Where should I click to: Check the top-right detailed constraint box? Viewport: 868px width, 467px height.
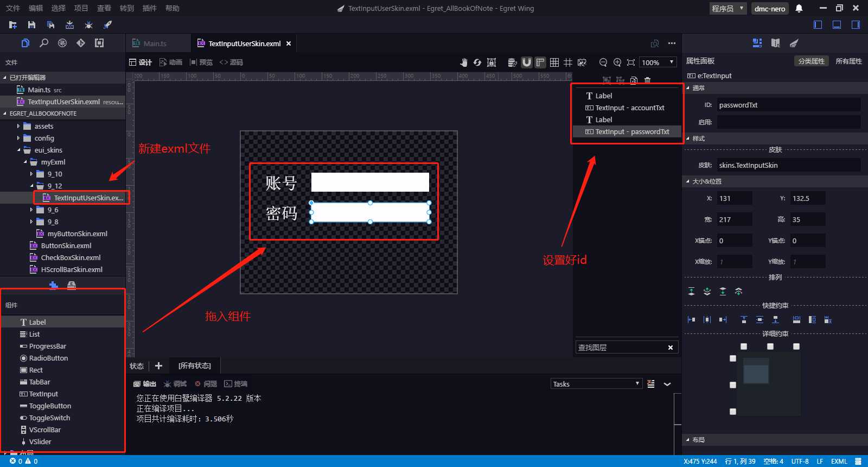[x=796, y=346]
